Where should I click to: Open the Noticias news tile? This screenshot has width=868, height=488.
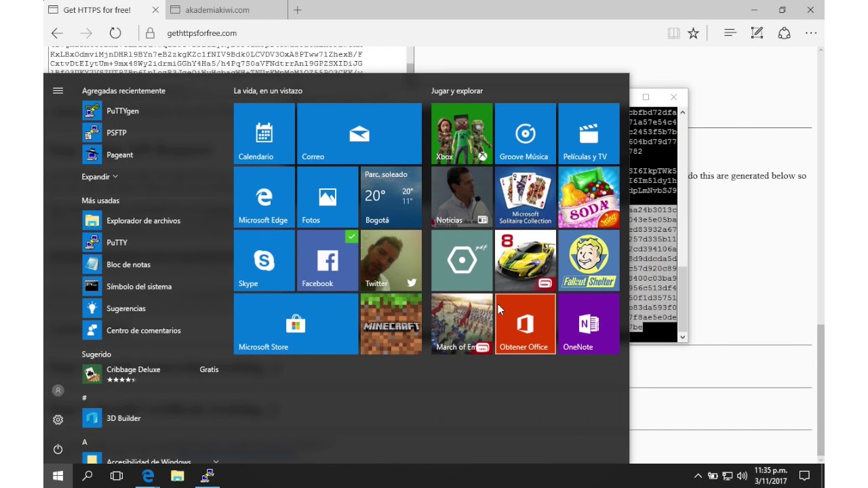point(462,197)
